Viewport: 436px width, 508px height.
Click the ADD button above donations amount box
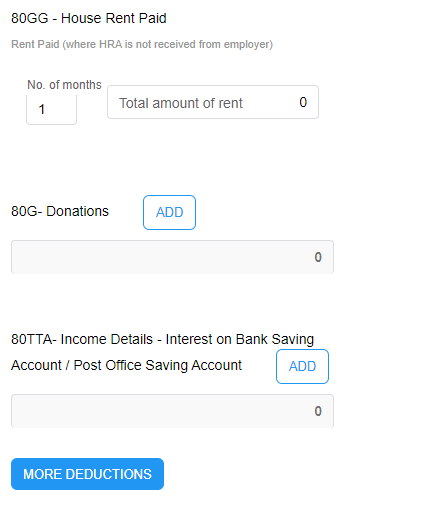(169, 212)
